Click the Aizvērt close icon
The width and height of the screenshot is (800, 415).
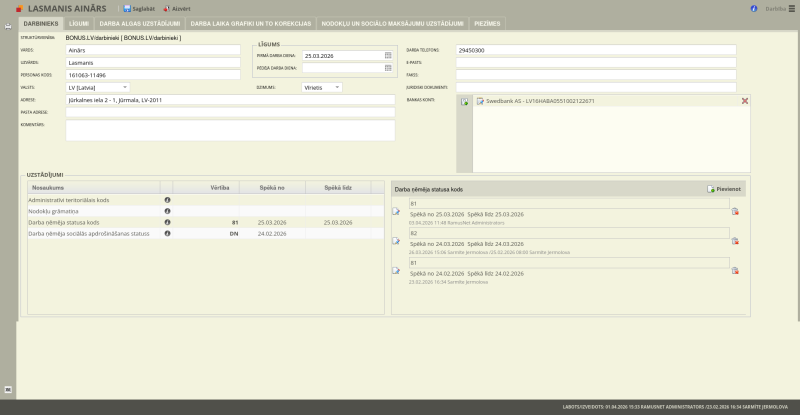[x=166, y=8]
